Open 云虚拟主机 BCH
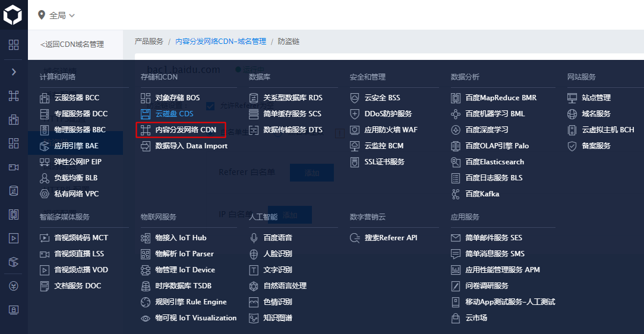This screenshot has width=644, height=334. 608,130
